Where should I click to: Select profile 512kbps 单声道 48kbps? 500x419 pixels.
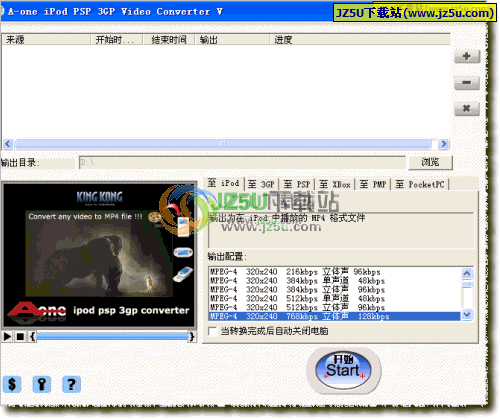[335, 298]
